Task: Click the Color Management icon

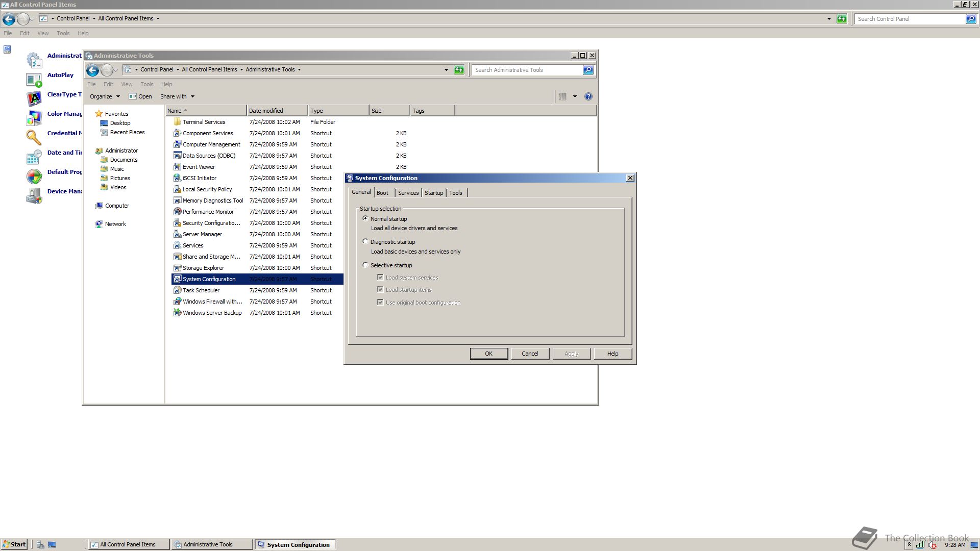Action: [x=34, y=118]
